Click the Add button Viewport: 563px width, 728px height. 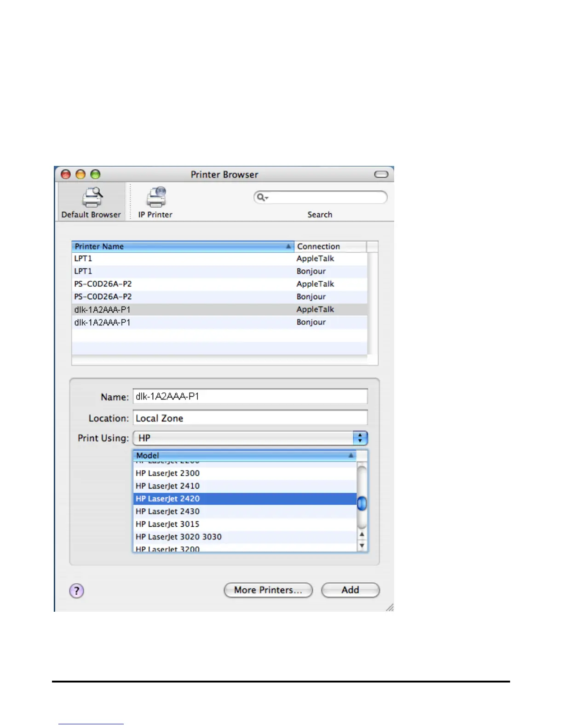coord(350,590)
